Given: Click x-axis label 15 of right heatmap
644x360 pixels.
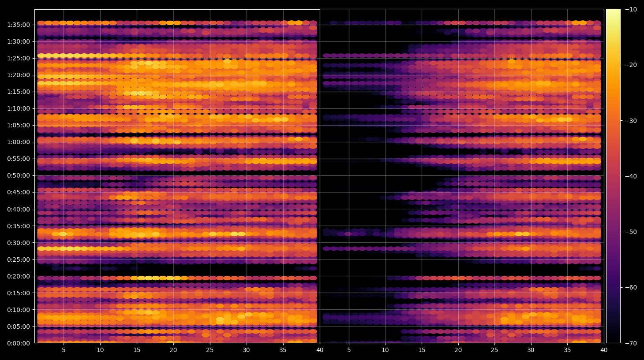Looking at the screenshot, I should pos(422,350).
